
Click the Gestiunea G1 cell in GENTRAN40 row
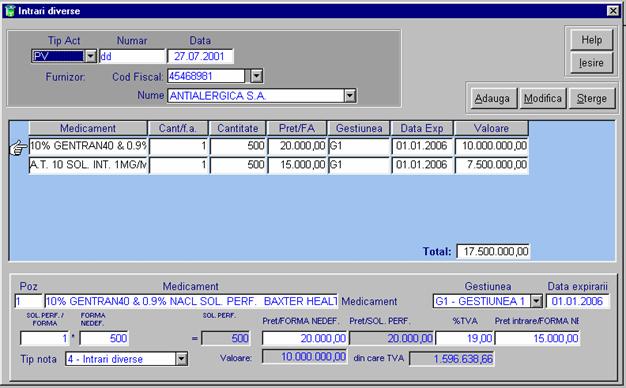(359, 146)
